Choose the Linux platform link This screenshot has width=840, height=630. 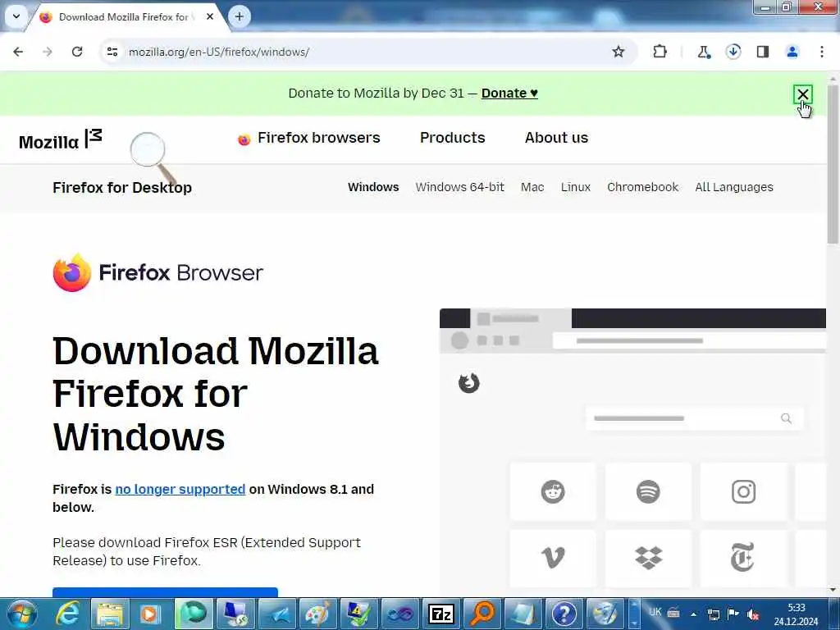coord(576,188)
